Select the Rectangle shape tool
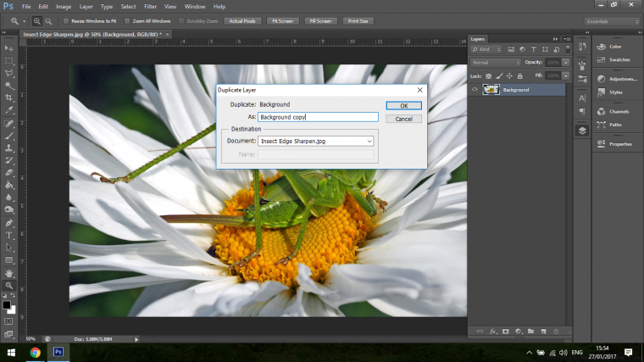 click(8, 259)
